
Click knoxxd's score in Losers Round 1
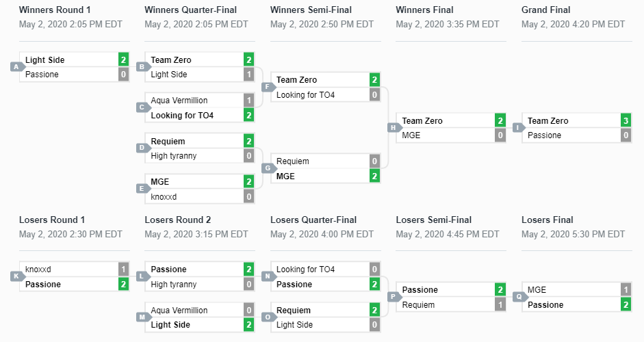123,269
